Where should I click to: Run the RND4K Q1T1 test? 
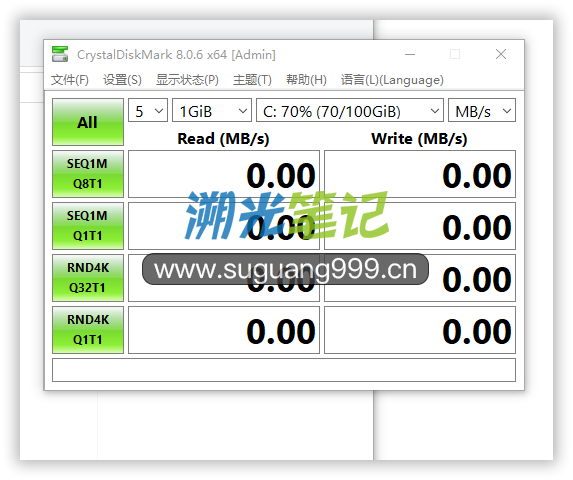click(88, 330)
